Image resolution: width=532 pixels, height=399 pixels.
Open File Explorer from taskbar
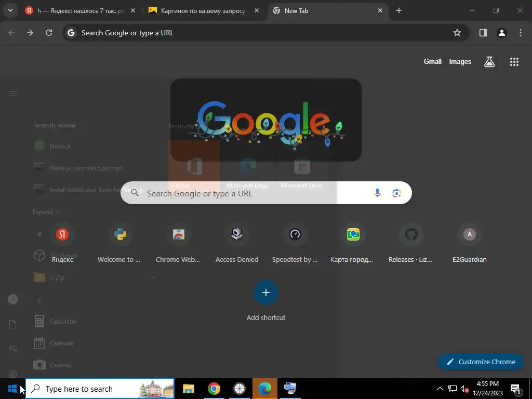tap(188, 389)
